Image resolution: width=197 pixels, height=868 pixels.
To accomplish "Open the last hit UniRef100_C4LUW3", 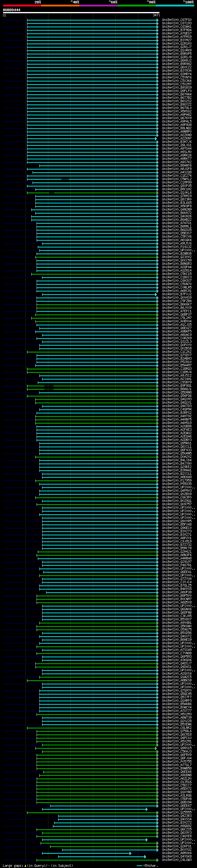I will pyautogui.click(x=177, y=860).
